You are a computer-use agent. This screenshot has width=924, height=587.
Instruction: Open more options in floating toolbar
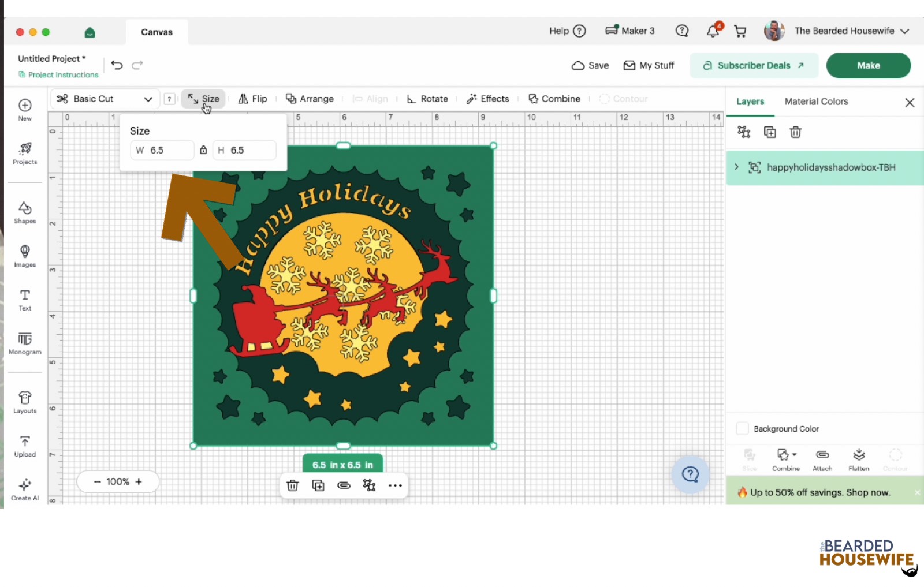coord(395,485)
